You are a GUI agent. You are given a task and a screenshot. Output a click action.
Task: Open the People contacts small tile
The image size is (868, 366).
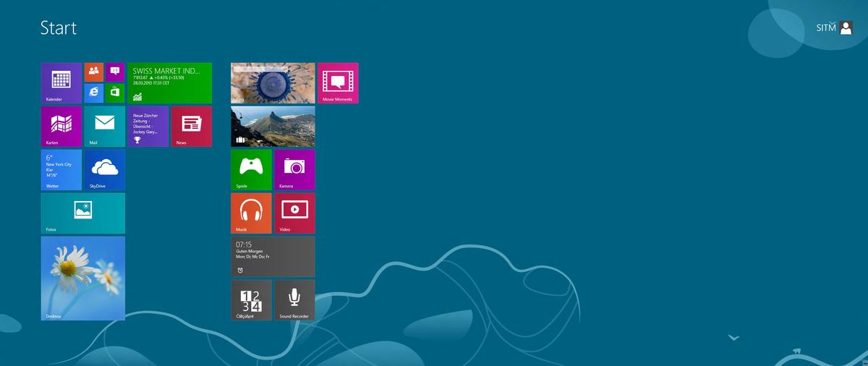point(94,72)
